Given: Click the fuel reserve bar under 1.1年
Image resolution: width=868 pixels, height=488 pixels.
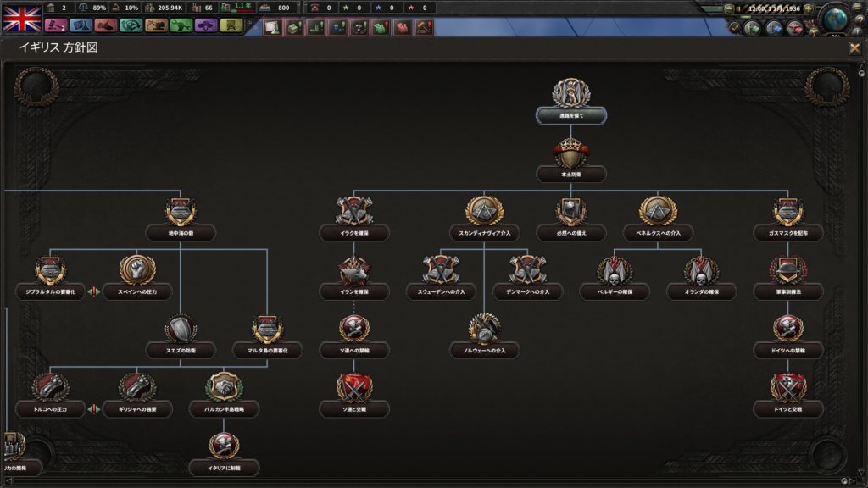Looking at the screenshot, I should coord(242,10).
